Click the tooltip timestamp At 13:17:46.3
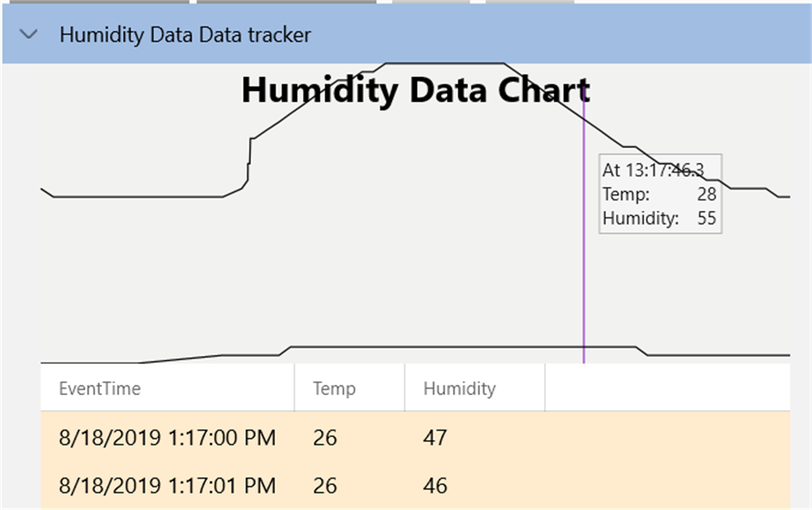This screenshot has height=510, width=812. pyautogui.click(x=653, y=170)
